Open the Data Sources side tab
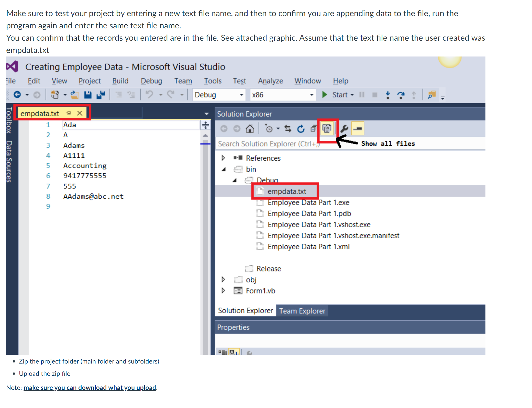 [x=9, y=162]
